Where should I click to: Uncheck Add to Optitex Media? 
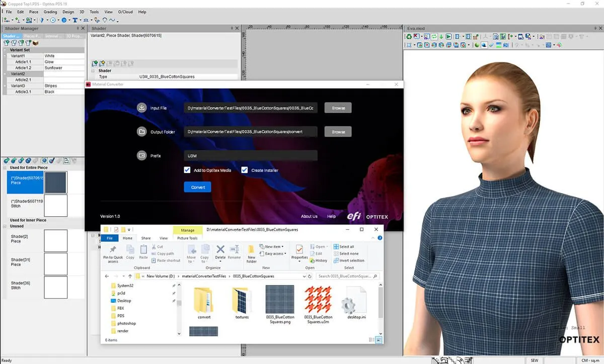(x=187, y=170)
